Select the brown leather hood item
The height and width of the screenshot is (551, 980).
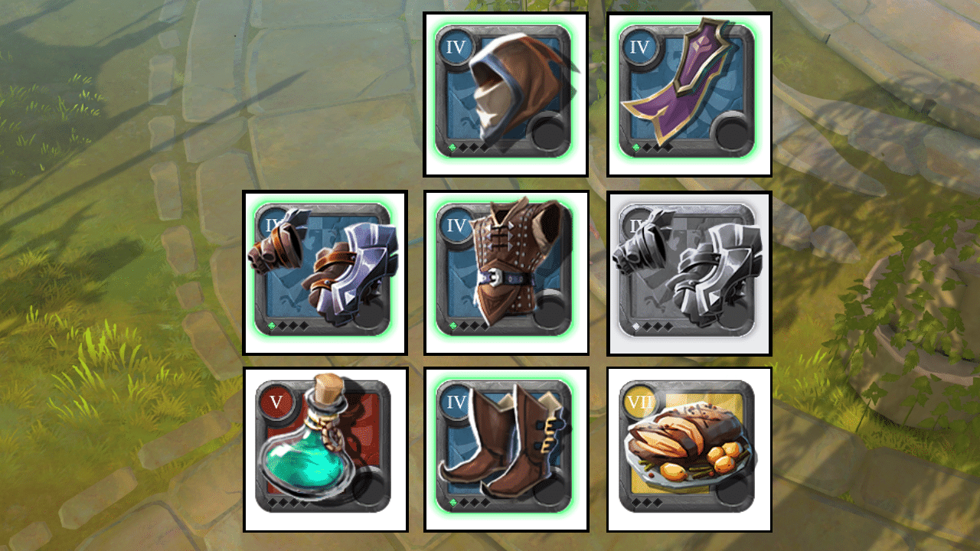pos(505,94)
